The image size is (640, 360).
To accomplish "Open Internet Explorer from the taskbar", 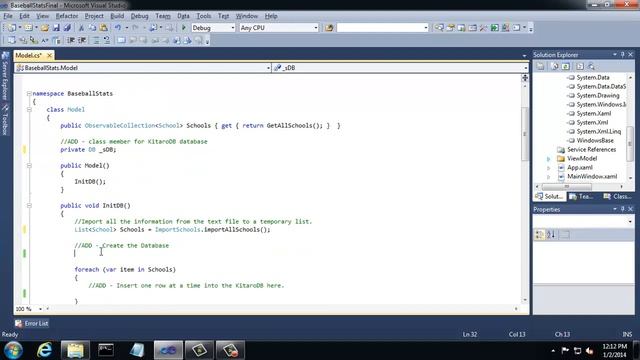I will click(x=44, y=350).
